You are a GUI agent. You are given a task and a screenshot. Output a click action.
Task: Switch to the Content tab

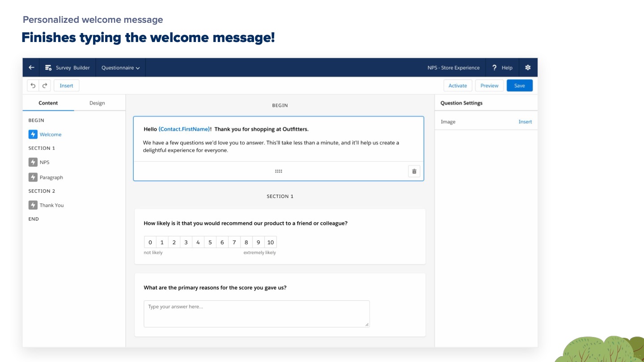[x=48, y=103]
